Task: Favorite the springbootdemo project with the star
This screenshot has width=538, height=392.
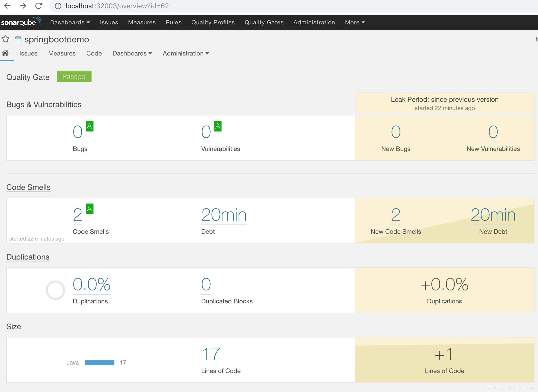Action: pos(5,39)
